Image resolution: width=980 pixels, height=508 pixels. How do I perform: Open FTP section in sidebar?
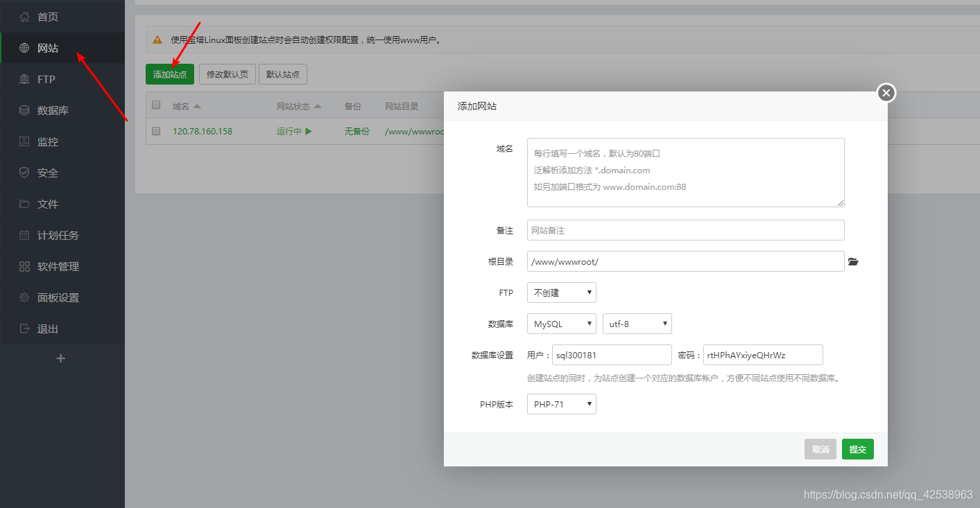(x=62, y=79)
